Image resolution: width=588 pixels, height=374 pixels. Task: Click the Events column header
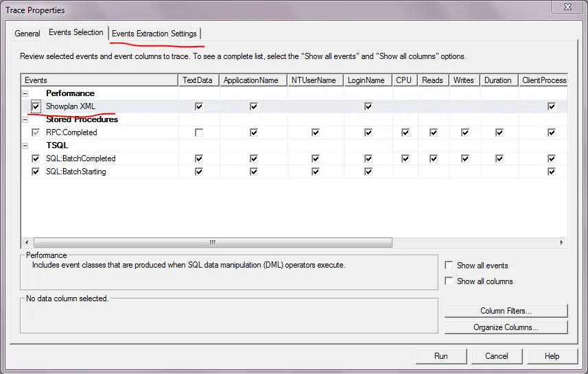pos(99,80)
